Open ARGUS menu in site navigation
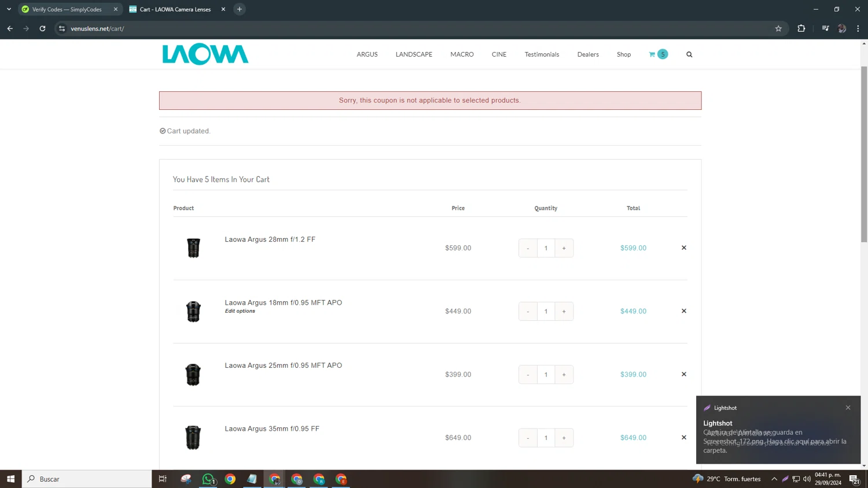The width and height of the screenshot is (868, 488). click(x=367, y=54)
